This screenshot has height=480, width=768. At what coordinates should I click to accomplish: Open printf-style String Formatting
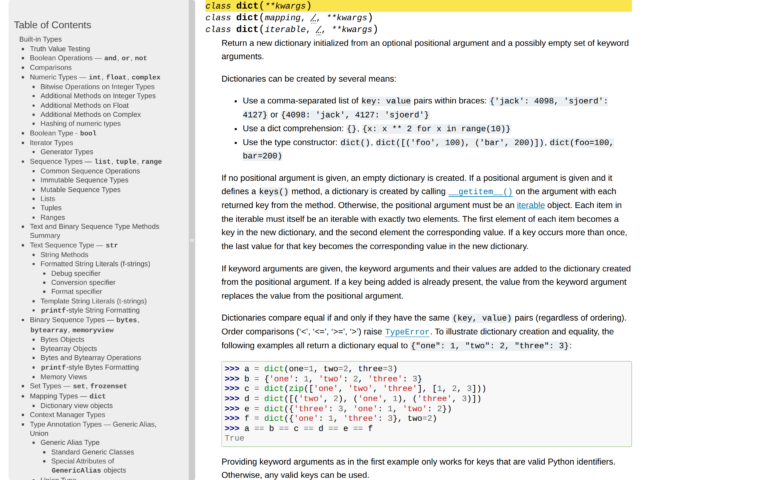point(90,311)
